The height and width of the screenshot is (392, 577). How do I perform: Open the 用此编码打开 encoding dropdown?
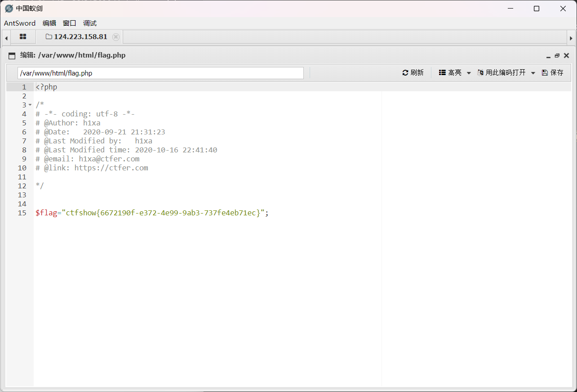533,73
